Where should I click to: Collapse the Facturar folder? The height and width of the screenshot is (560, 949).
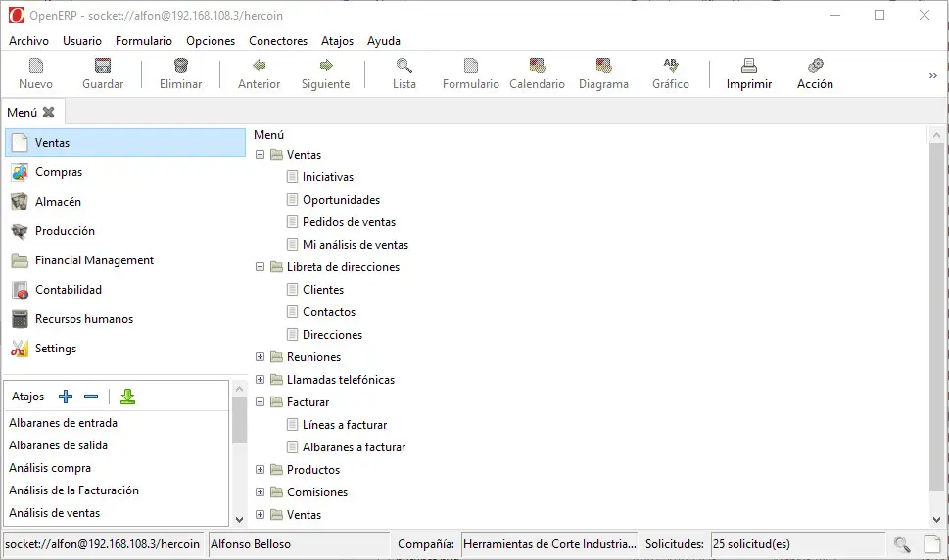coord(260,401)
